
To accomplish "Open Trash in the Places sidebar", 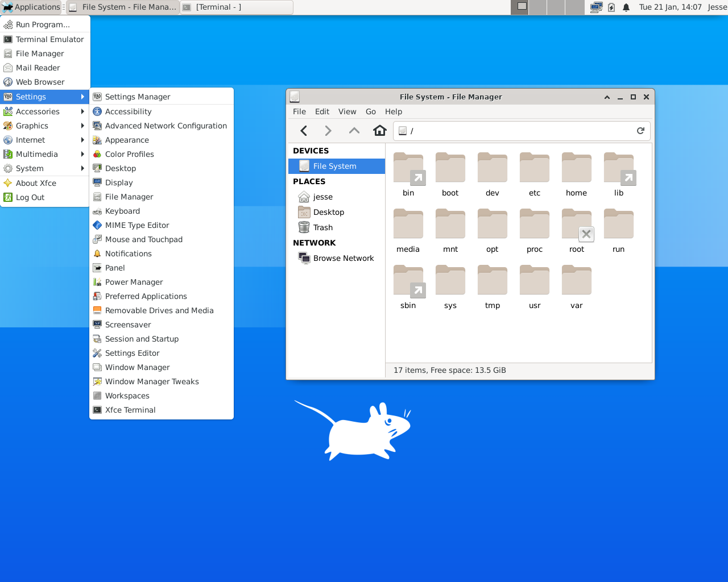I will click(337, 227).
